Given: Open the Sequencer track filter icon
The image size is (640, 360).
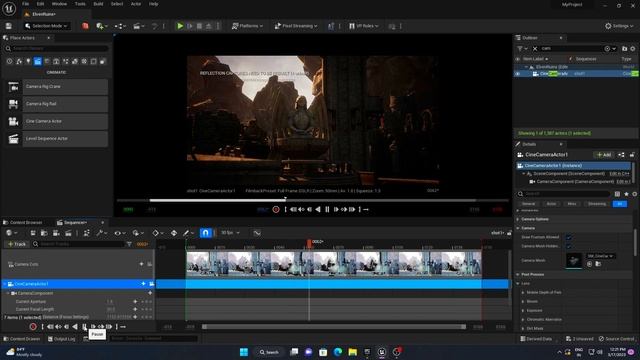Looking at the screenshot, I should click(129, 244).
